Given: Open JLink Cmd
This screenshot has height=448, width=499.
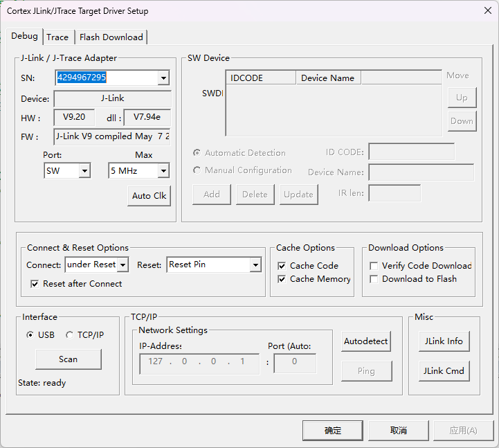Looking at the screenshot, I should tap(444, 371).
